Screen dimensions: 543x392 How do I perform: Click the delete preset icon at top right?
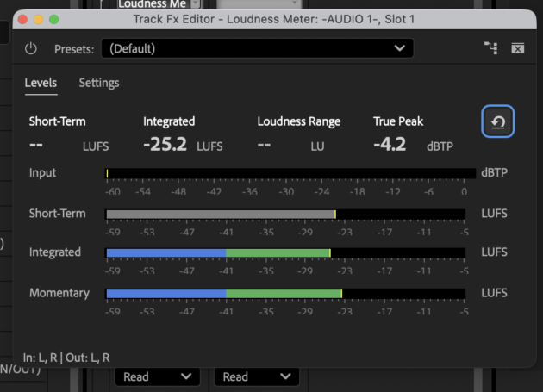[518, 48]
